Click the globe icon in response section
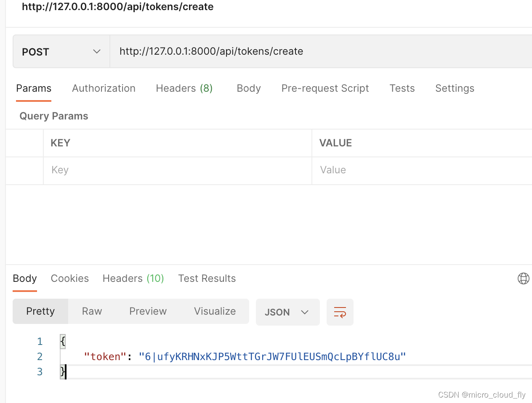Screen dimensions: 532x403 coord(523,278)
